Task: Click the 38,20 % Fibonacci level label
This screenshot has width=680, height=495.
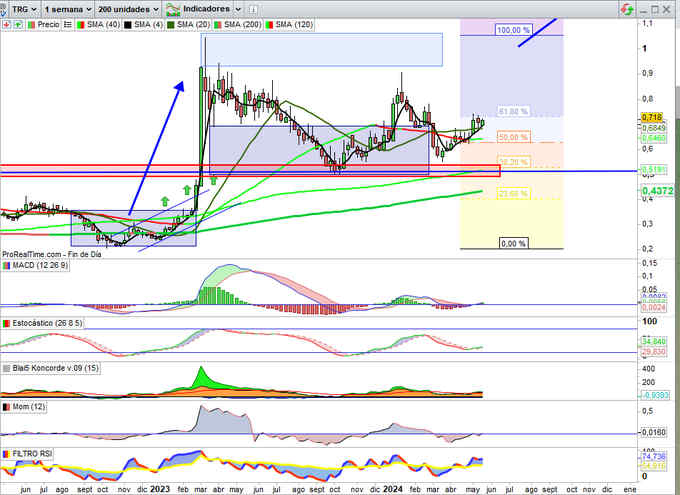Action: coord(513,162)
